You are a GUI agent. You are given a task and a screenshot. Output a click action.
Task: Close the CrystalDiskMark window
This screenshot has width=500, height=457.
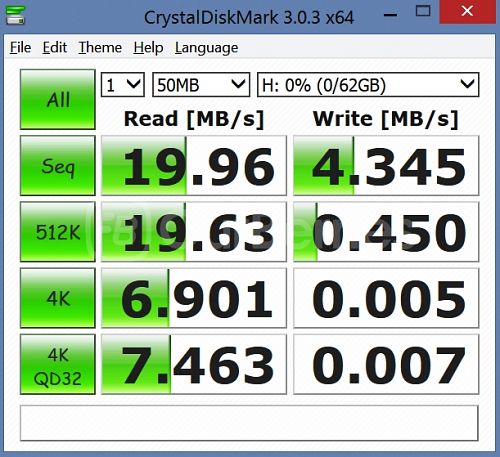point(467,12)
